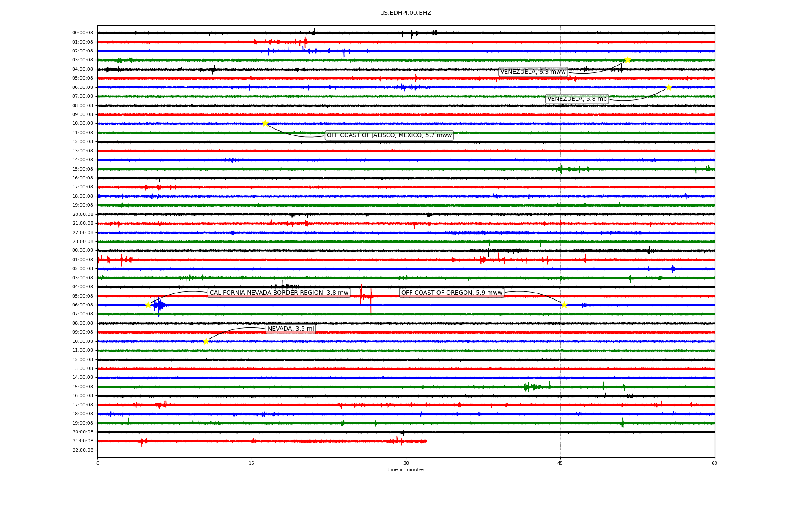Viewport: 812px width, 508px height.
Task: Click the OFF COAST OF JALISCO label box
Action: pos(389,135)
